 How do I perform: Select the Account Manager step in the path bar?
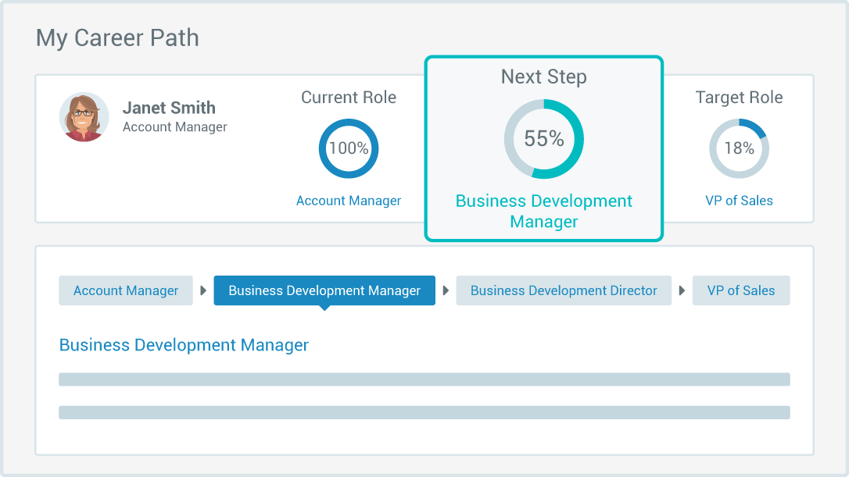[x=126, y=291]
